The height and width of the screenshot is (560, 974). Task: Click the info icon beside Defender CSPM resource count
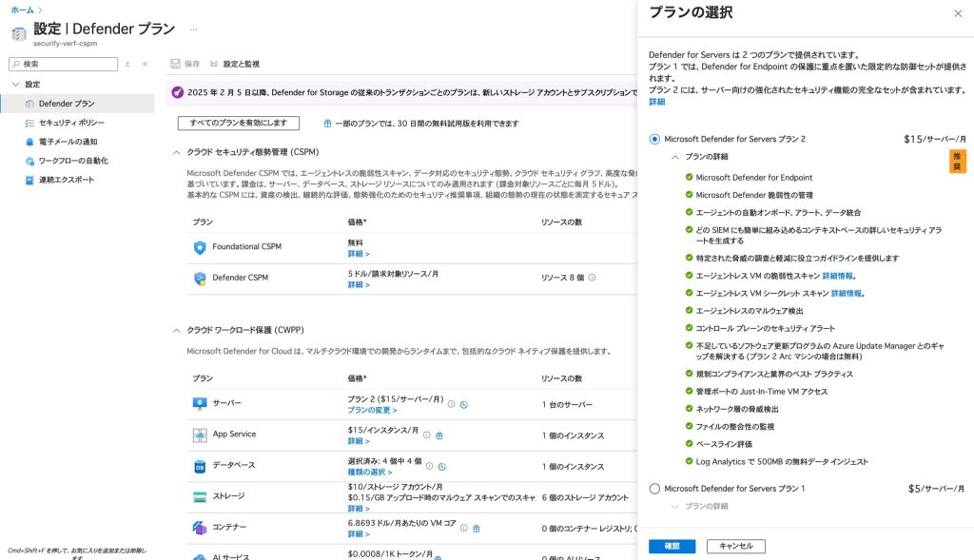(592, 278)
